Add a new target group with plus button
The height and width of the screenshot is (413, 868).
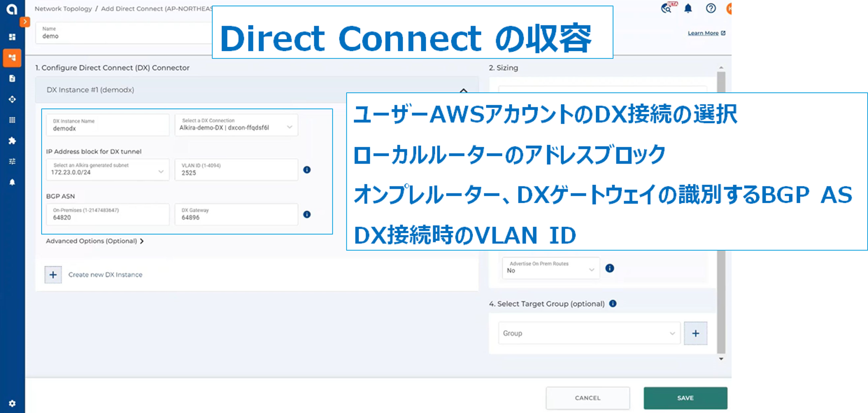(x=695, y=333)
